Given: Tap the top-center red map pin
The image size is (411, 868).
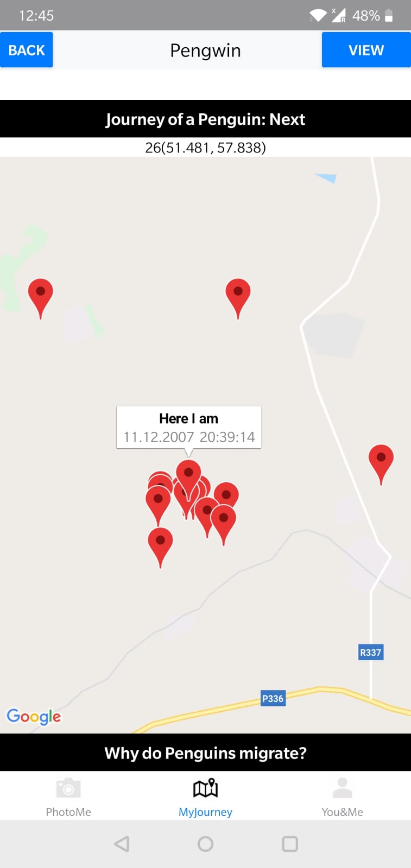Looking at the screenshot, I should tap(238, 298).
